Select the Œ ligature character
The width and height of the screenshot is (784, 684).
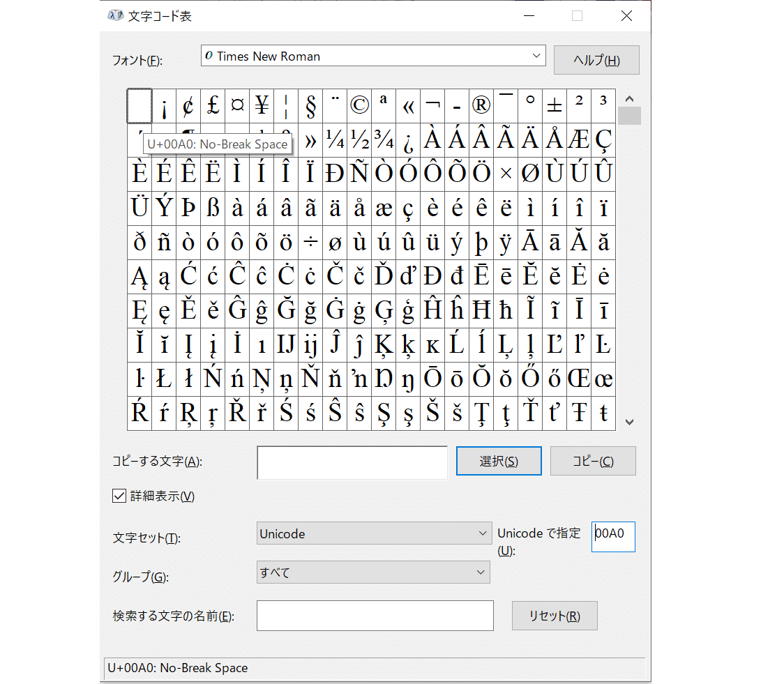coord(579,379)
